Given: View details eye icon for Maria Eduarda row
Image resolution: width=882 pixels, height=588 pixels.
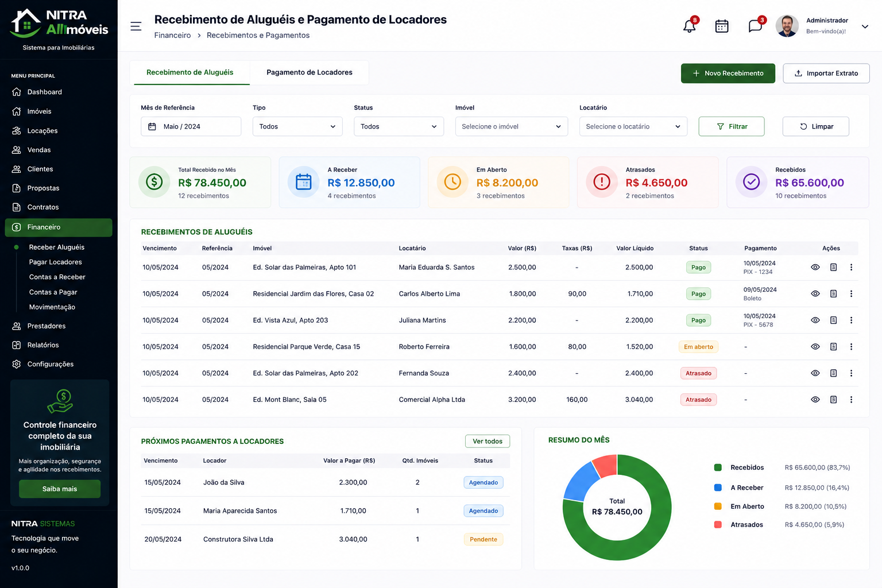Looking at the screenshot, I should click(x=815, y=268).
